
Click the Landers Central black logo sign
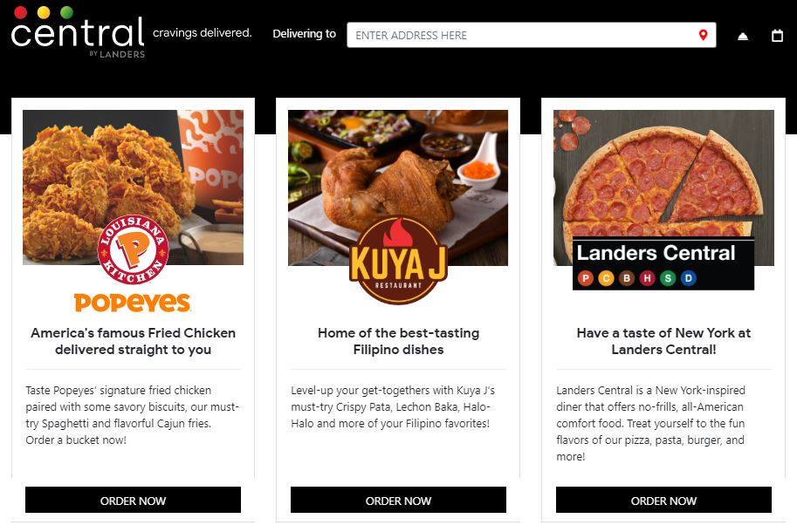pos(663,263)
